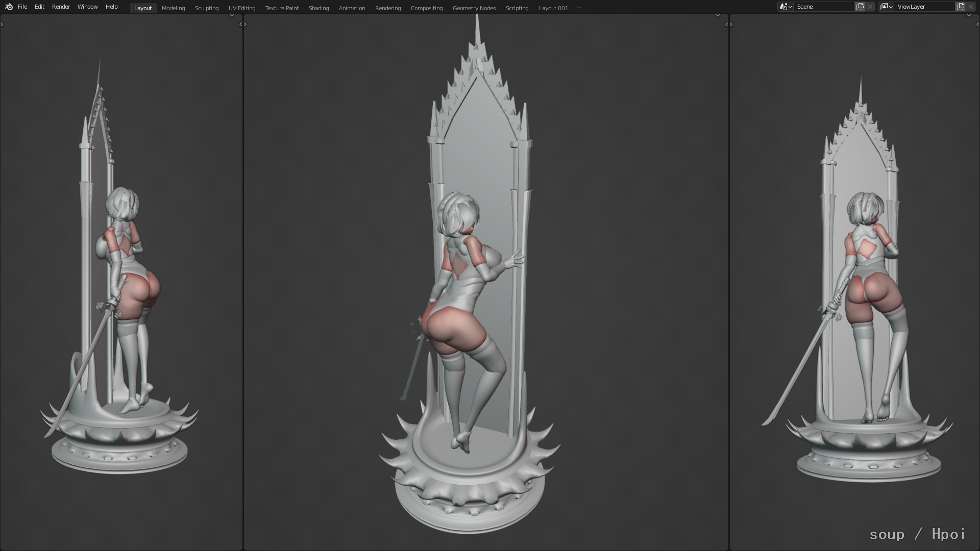Image resolution: width=980 pixels, height=551 pixels.
Task: Add a workspace with the plus icon
Action: pos(579,8)
